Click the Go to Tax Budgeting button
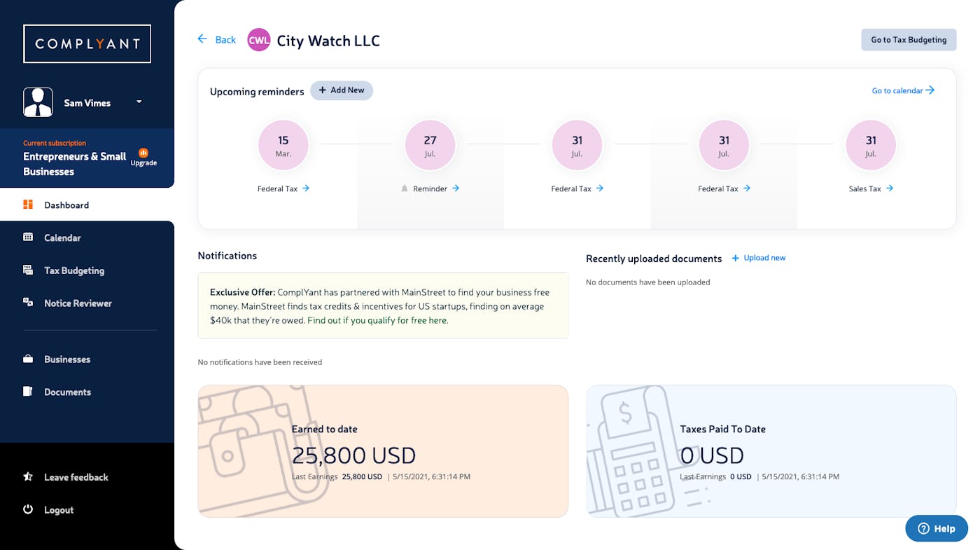Image resolution: width=980 pixels, height=550 pixels. coord(909,40)
